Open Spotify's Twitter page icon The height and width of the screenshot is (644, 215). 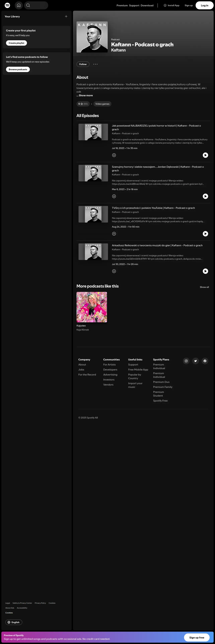tap(195, 361)
